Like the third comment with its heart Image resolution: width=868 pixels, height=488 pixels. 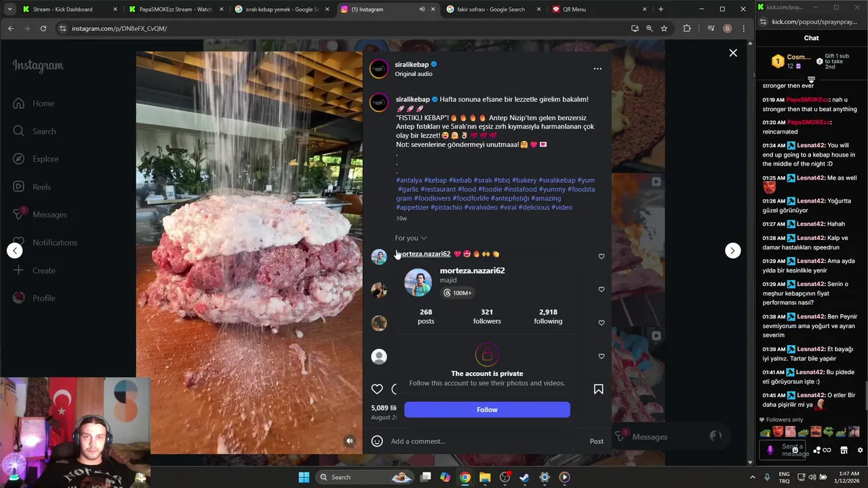click(601, 323)
